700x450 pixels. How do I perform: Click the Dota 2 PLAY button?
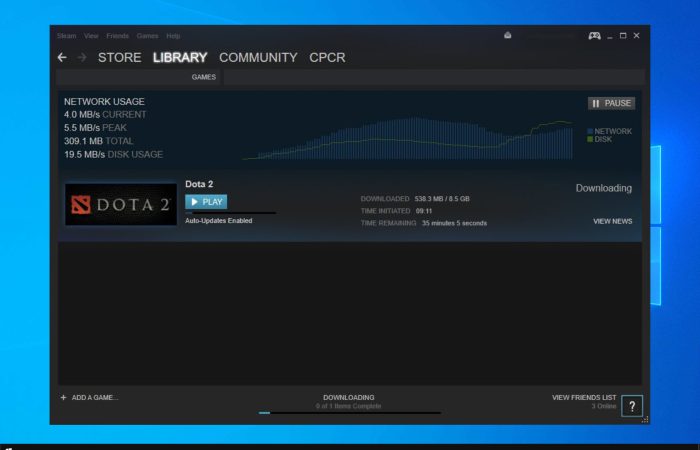(x=206, y=202)
